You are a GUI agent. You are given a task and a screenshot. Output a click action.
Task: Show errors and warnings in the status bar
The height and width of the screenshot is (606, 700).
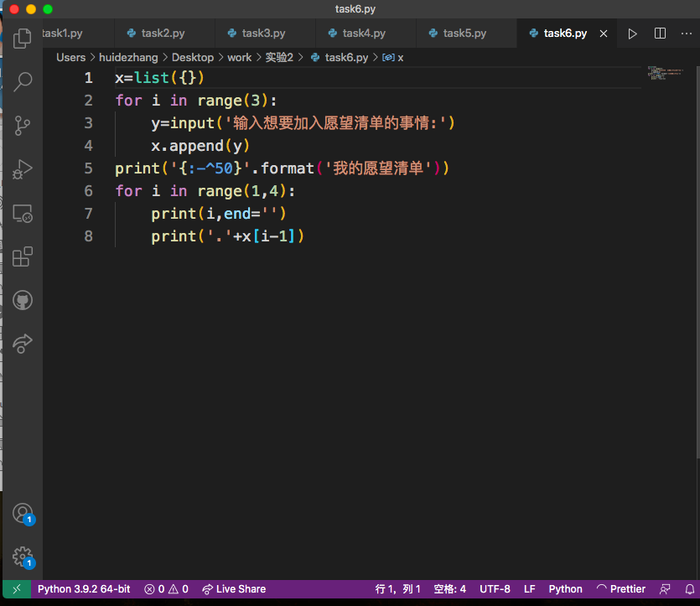coord(166,589)
